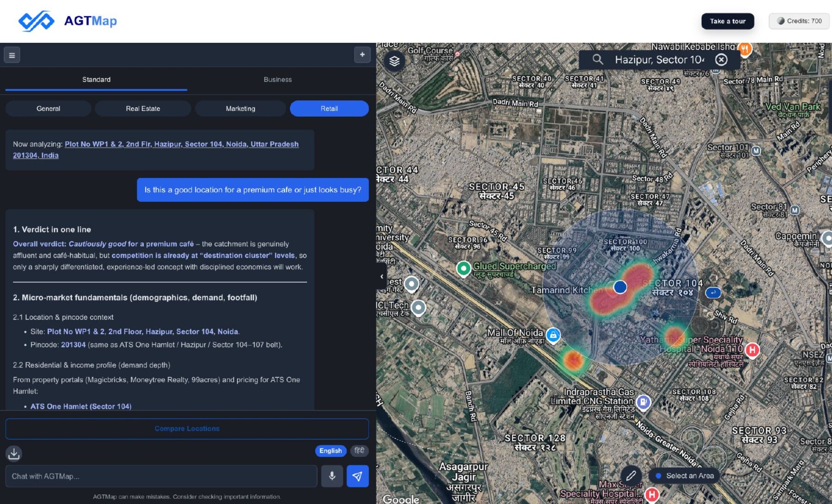832x504 pixels.
Task: Click the blue center location marker
Action: coord(620,287)
